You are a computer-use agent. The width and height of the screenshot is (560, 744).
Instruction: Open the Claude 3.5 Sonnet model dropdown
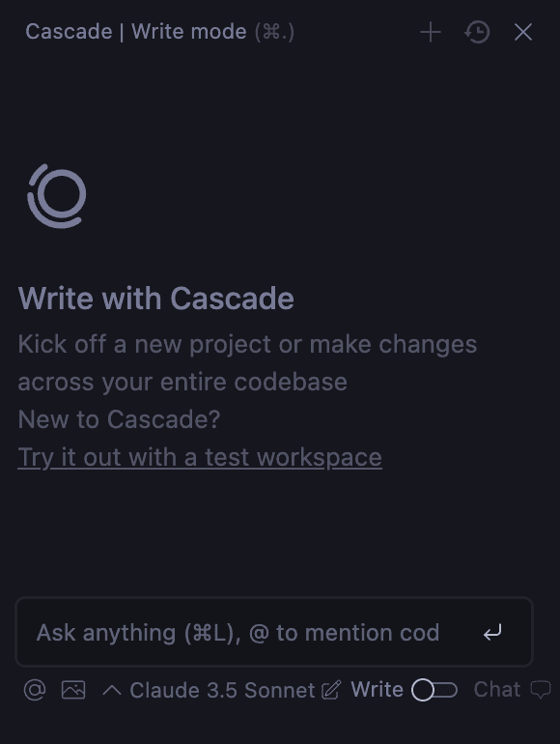(222, 690)
